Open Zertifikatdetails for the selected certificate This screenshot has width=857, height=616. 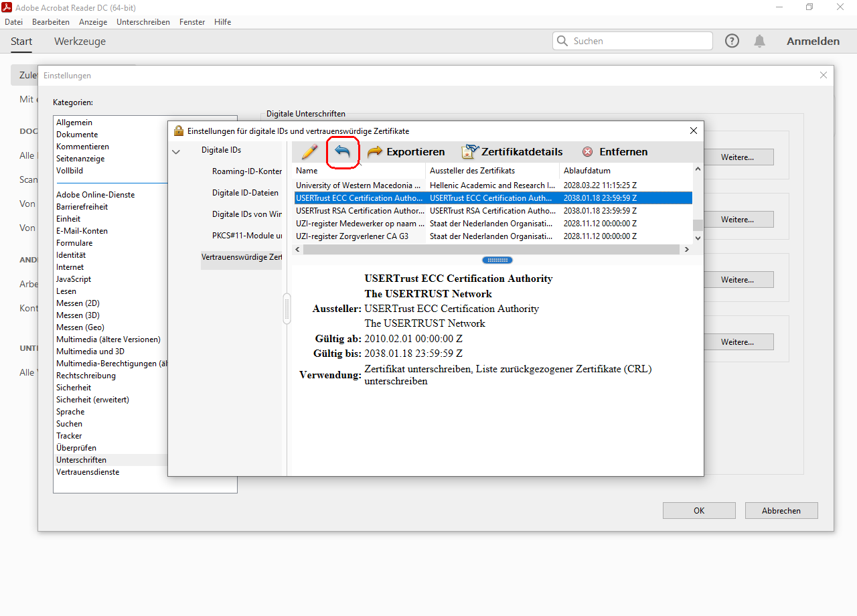pos(512,152)
